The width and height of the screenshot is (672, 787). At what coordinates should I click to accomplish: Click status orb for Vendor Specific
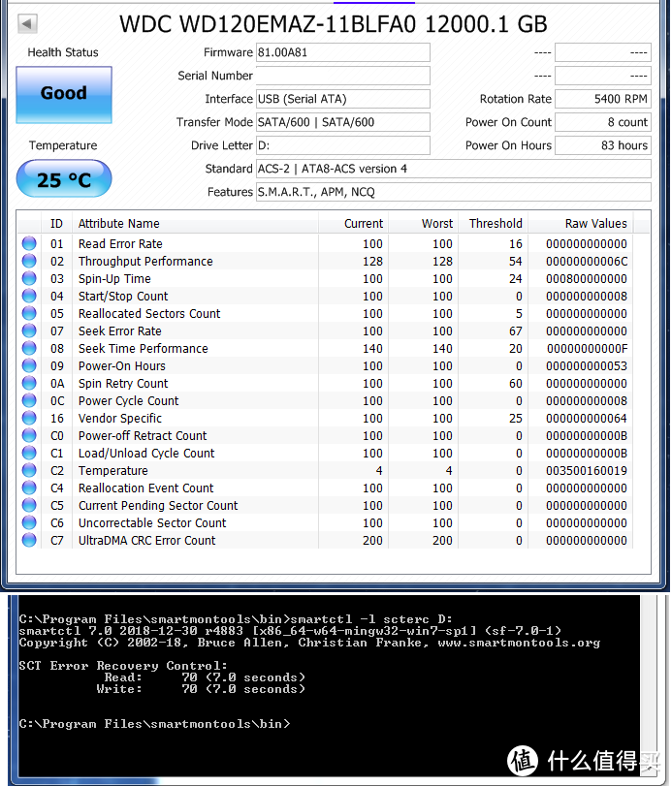click(x=29, y=418)
